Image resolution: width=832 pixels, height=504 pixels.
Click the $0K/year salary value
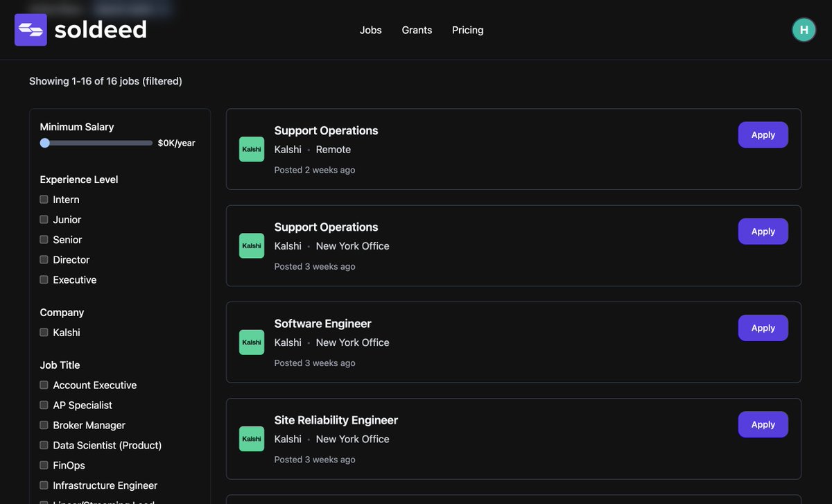tap(177, 143)
